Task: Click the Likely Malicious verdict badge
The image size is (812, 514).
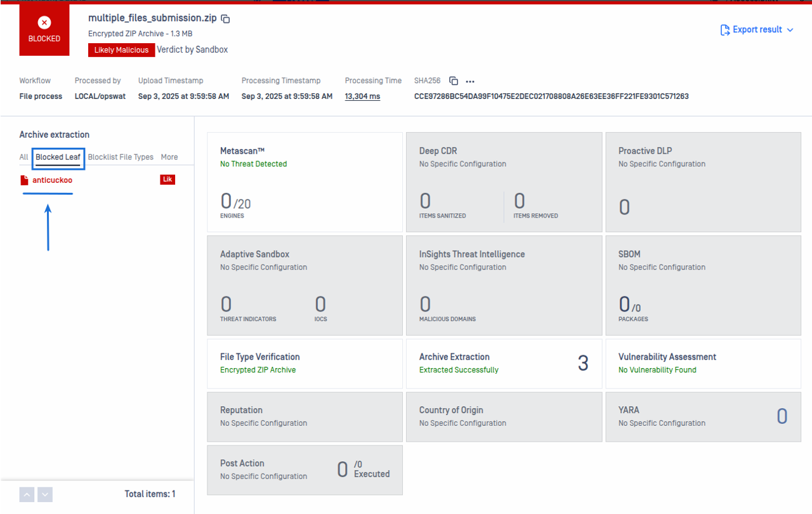Action: tap(121, 50)
